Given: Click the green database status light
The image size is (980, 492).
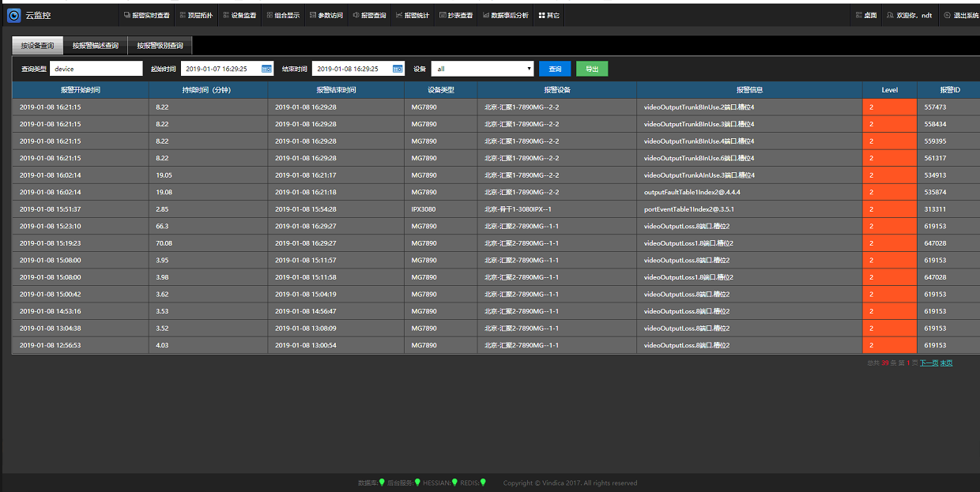Looking at the screenshot, I should pyautogui.click(x=382, y=483).
